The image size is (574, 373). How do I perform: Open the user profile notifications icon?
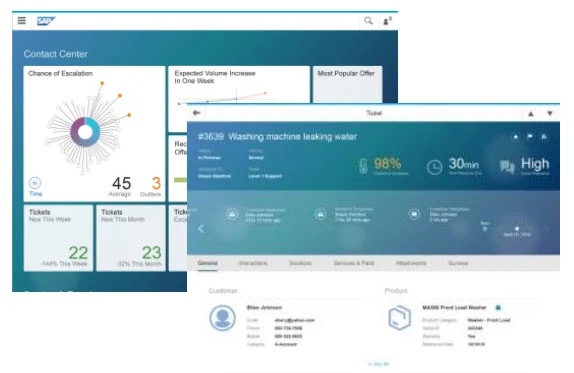coord(387,21)
